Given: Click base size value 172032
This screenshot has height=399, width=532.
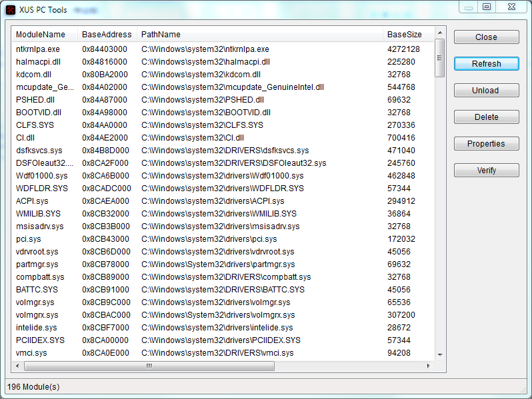Looking at the screenshot, I should 401,239.
